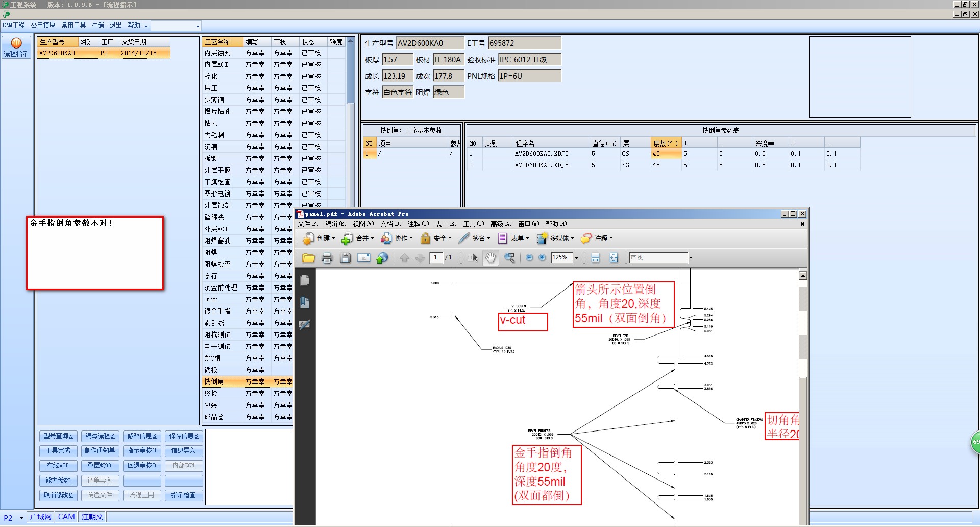The height and width of the screenshot is (527, 980).
Task: Save the PDF with the floppy disk icon
Action: pyautogui.click(x=346, y=258)
